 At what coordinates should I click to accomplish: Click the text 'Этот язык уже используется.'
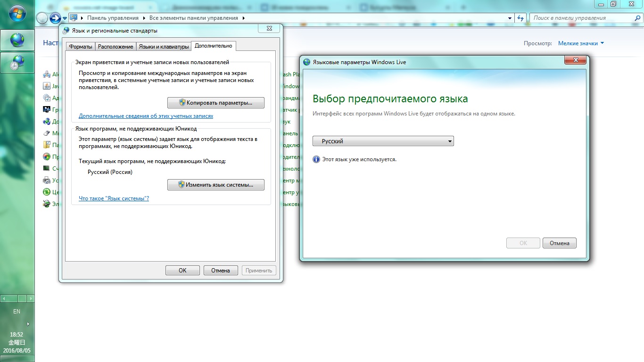pos(359,159)
